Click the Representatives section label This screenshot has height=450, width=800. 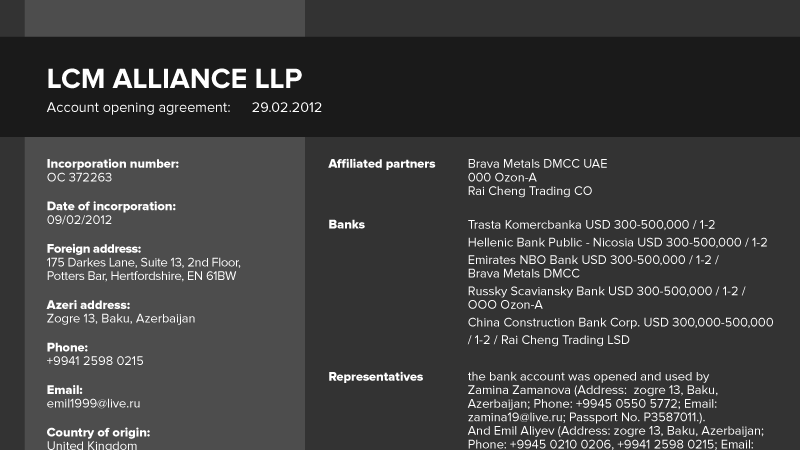(x=376, y=377)
